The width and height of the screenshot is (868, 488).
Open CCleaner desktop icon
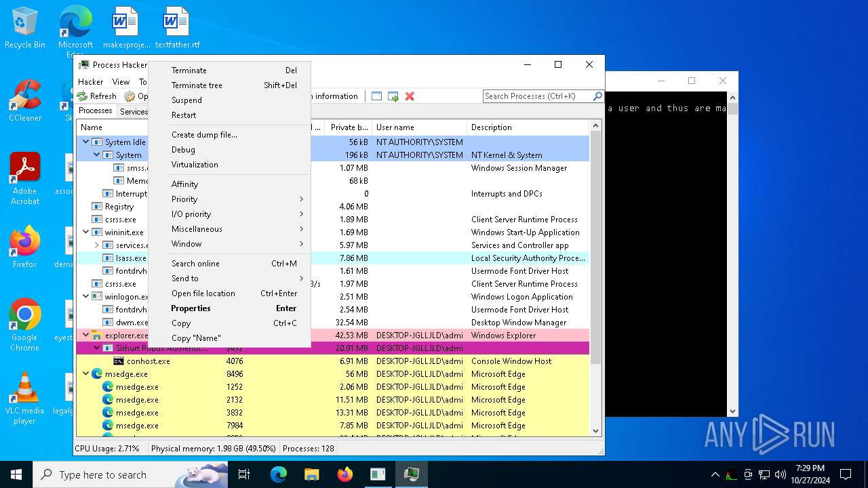pos(25,101)
